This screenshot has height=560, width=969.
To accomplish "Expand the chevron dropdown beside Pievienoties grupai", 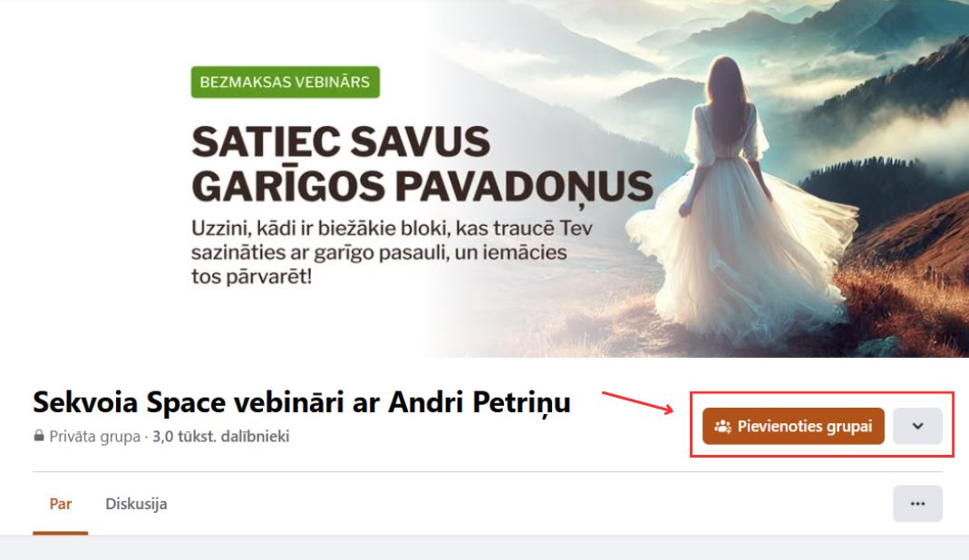I will [917, 426].
